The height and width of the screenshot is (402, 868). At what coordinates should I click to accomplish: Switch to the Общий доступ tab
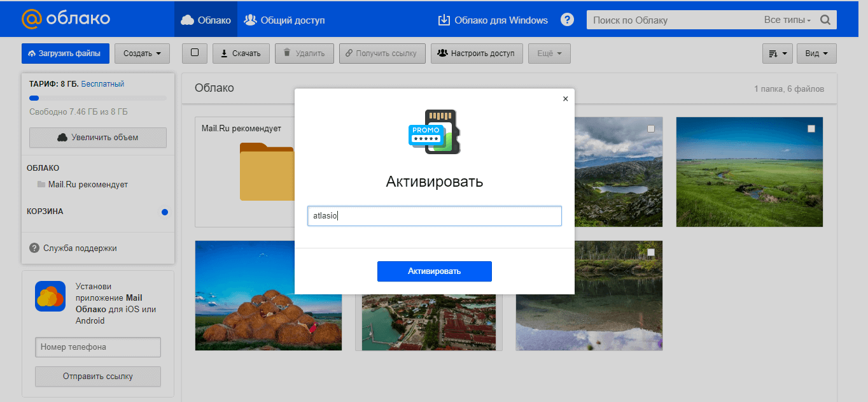pyautogui.click(x=284, y=20)
